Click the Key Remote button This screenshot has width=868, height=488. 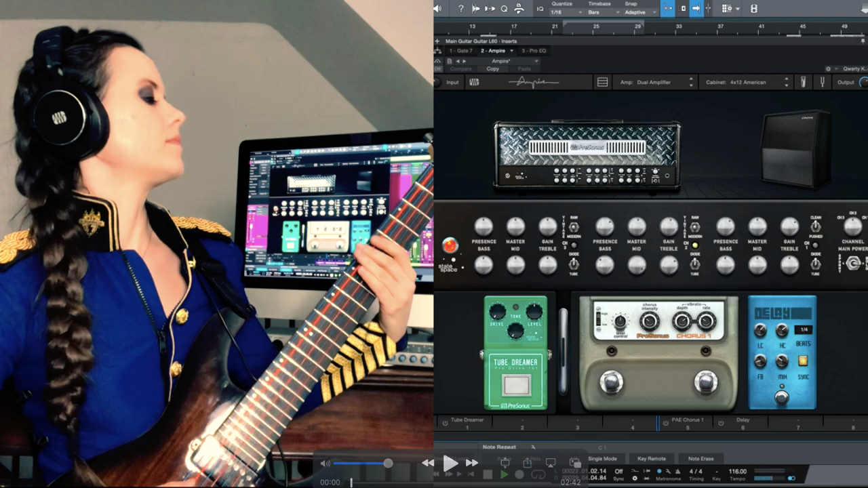(652, 459)
